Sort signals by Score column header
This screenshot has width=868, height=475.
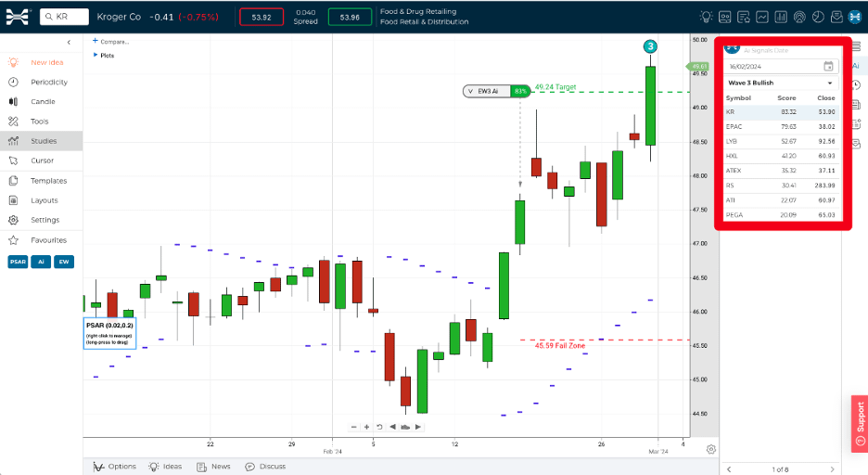[786, 98]
